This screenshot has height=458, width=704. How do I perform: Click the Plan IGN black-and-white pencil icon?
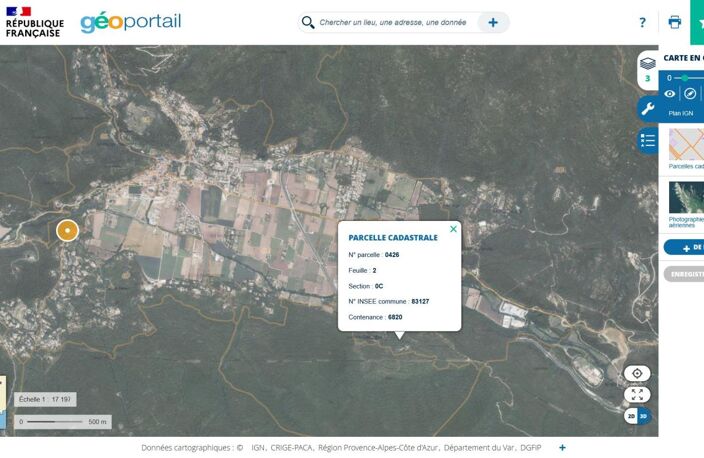click(690, 93)
